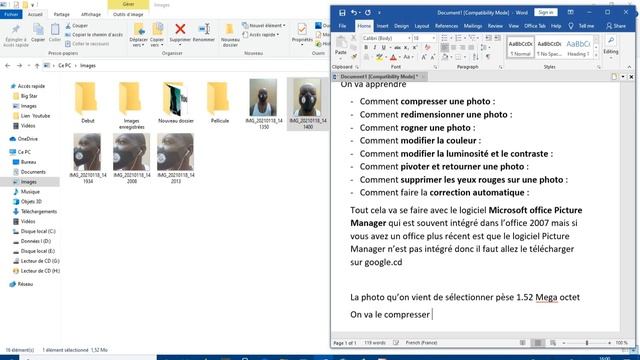Open the Font dialog launcher

click(435, 67)
